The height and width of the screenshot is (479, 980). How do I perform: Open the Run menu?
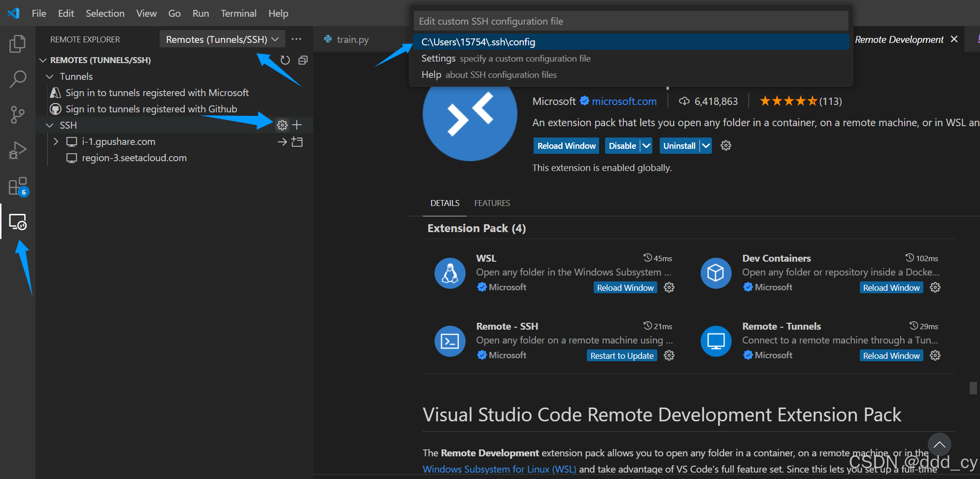(201, 13)
